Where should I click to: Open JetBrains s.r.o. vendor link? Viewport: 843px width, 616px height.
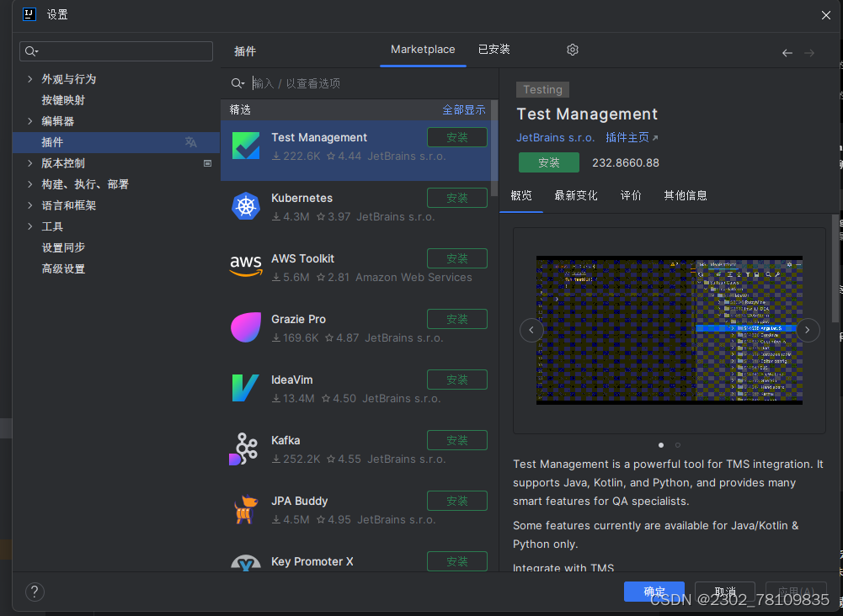555,137
